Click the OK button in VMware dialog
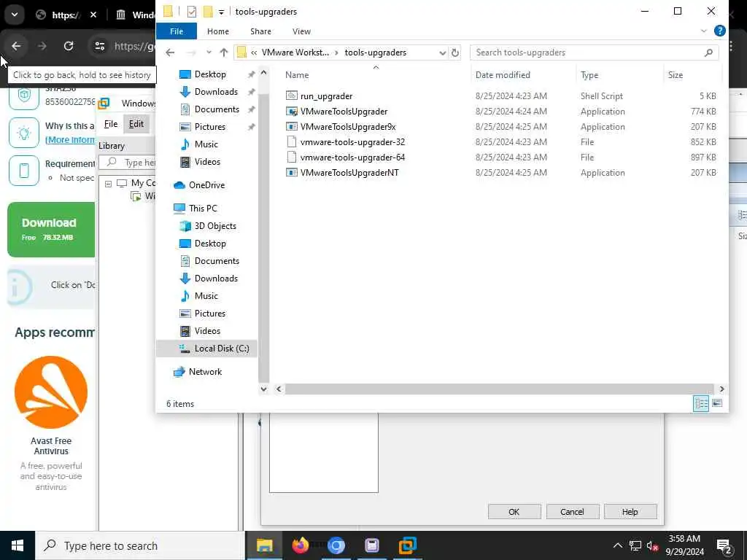The width and height of the screenshot is (747, 560). point(514,512)
